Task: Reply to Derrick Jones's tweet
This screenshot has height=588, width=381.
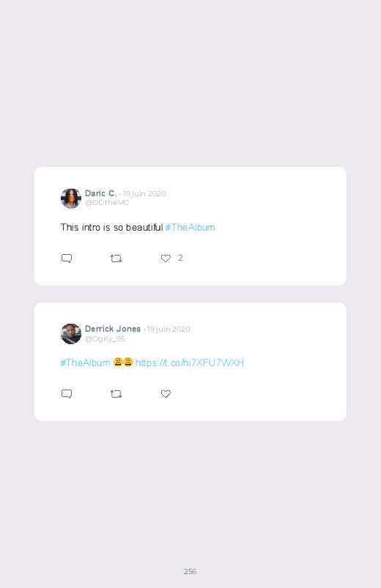Action: point(67,394)
